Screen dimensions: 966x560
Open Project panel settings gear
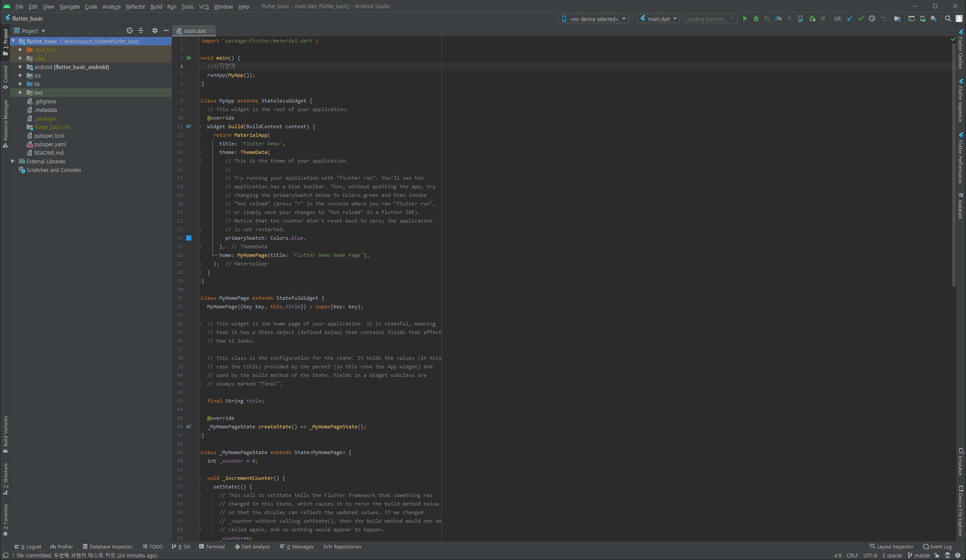155,31
